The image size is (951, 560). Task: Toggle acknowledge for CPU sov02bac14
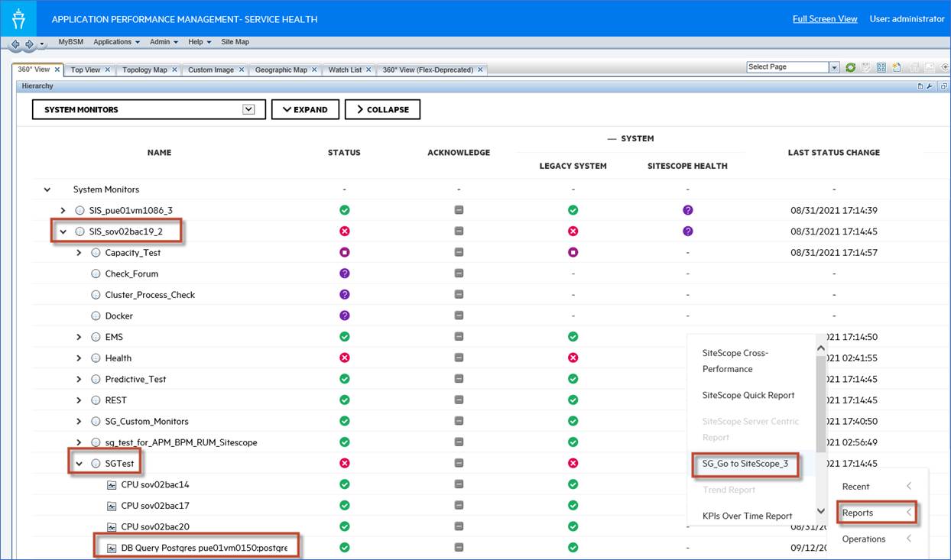[459, 484]
